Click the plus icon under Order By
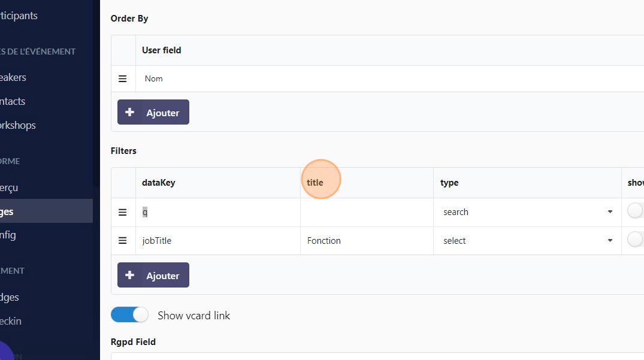The image size is (644, 360). tap(130, 112)
